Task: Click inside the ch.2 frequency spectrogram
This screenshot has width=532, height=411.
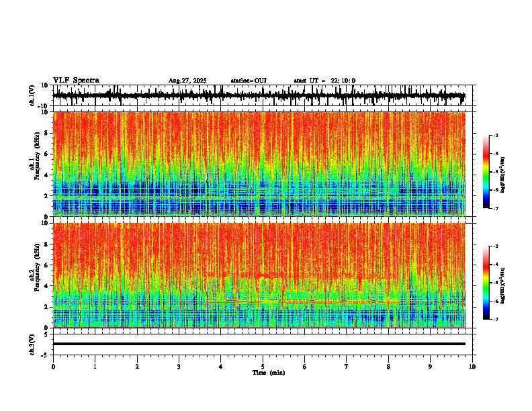Action: [x=259, y=275]
